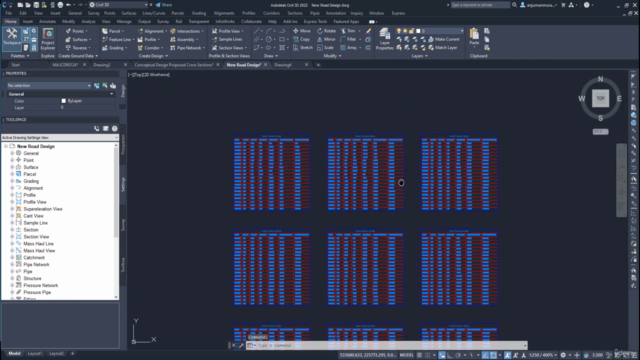This screenshot has height=360, width=640.
Task: Click the Open folder icon
Action: click(28, 5)
